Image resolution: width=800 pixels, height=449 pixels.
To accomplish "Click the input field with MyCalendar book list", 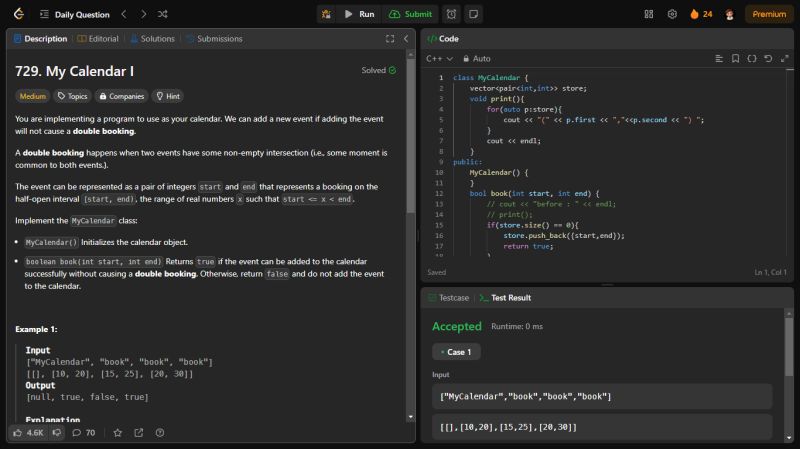I will 602,396.
